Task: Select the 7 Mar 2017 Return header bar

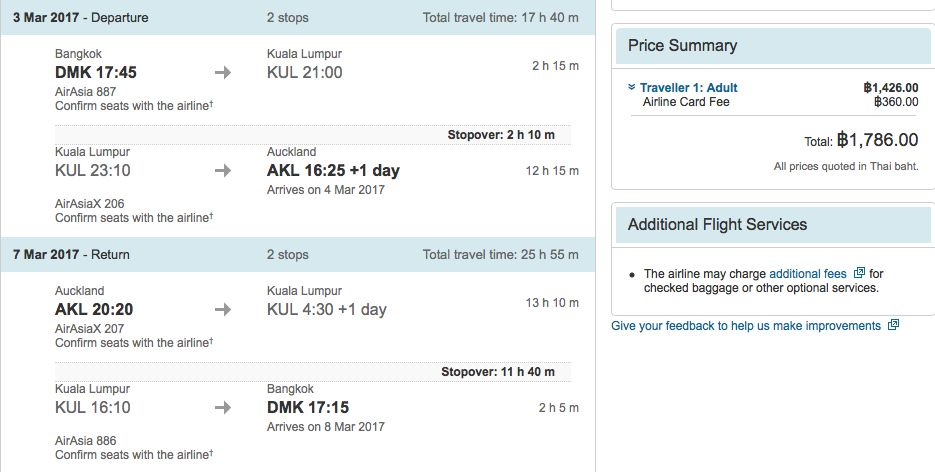Action: [x=298, y=254]
